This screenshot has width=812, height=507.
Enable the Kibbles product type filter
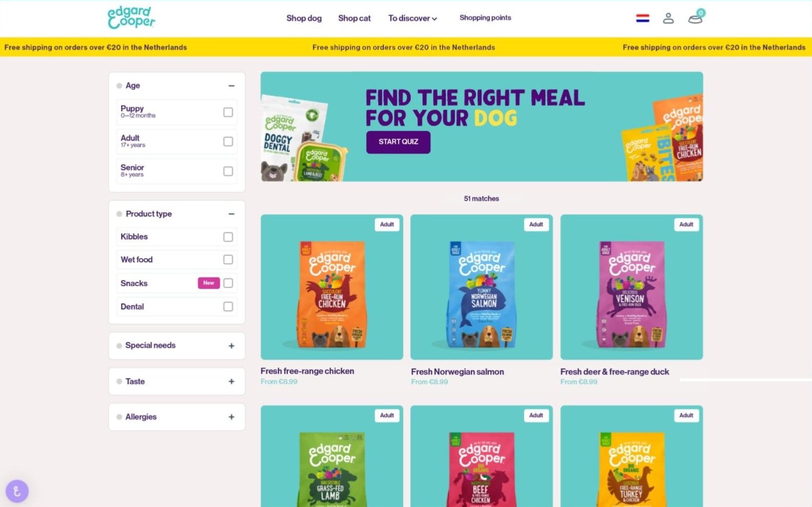click(x=228, y=237)
